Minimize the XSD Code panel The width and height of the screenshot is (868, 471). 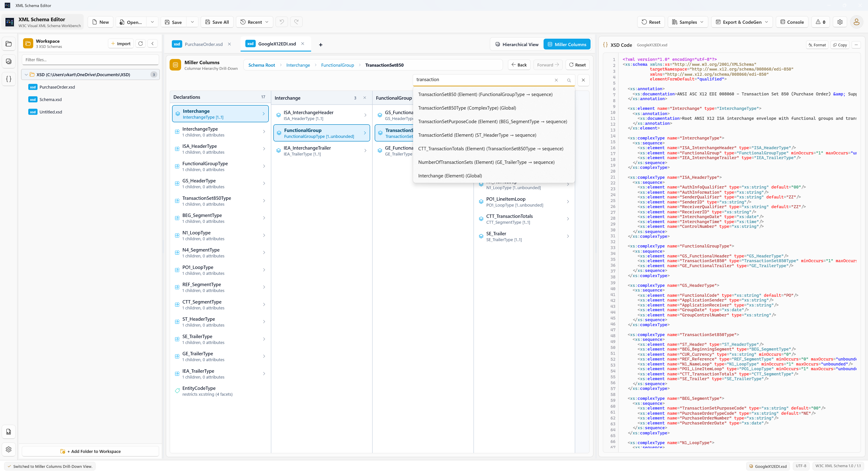point(856,45)
